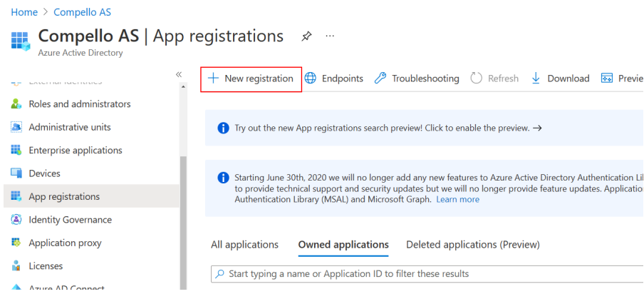The height and width of the screenshot is (294, 644).
Task: Click the plus icon for new registration
Action: [x=213, y=78]
